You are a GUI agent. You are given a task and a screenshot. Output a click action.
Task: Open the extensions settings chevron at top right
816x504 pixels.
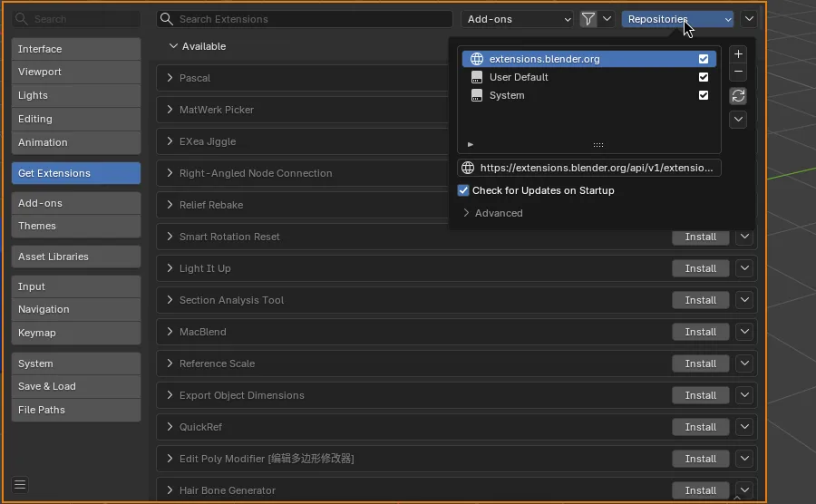coord(749,19)
